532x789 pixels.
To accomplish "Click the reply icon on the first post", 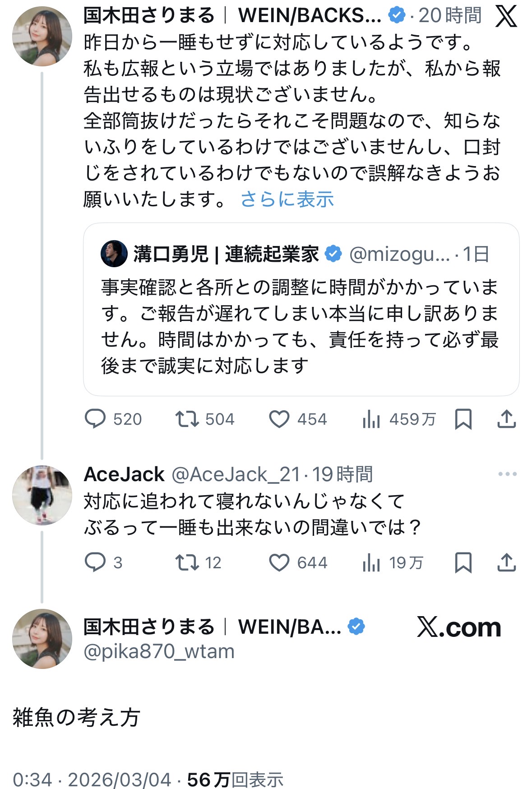I will [95, 419].
